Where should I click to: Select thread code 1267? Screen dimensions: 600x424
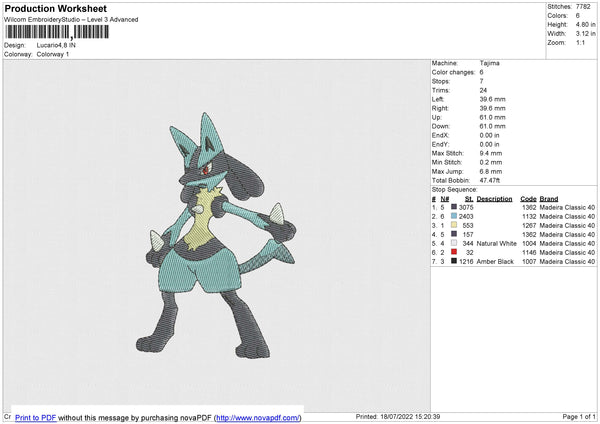[529, 225]
